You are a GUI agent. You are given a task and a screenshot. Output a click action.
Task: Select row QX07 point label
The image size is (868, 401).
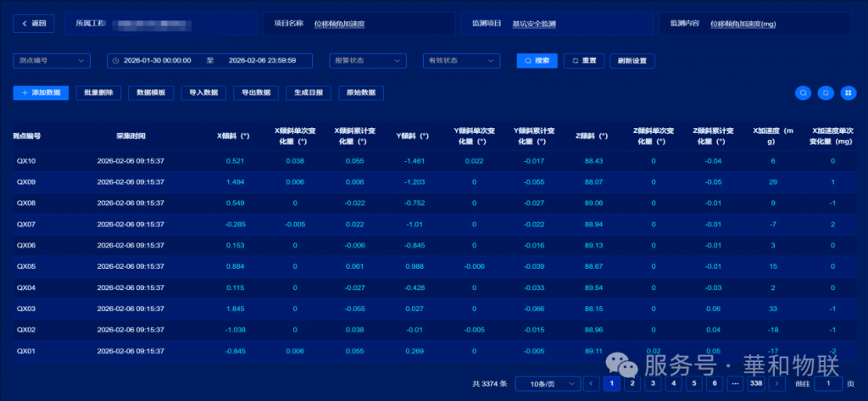tap(25, 225)
